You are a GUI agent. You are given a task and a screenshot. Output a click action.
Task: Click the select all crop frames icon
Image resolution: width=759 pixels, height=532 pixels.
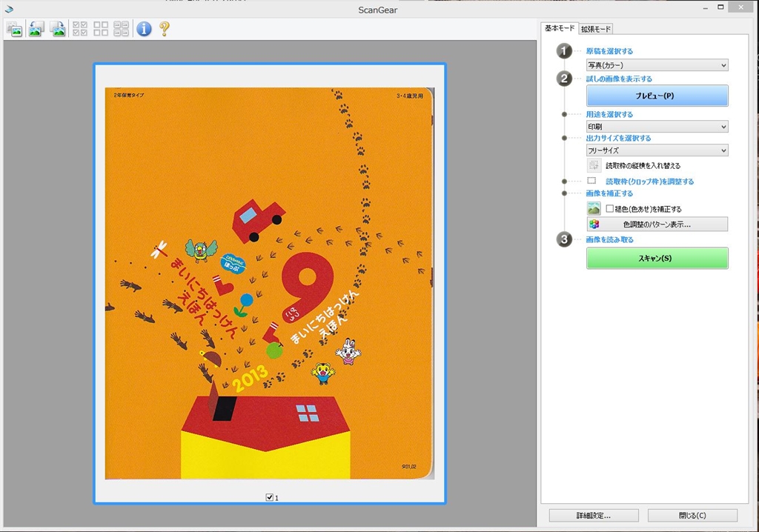click(x=121, y=29)
